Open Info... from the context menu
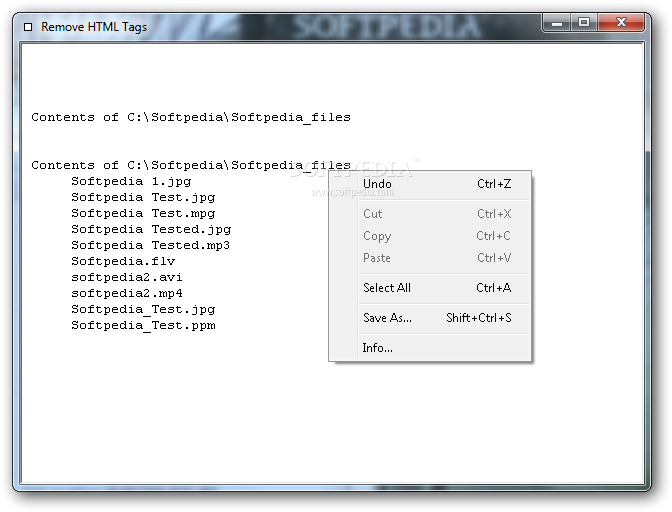 coord(430,348)
